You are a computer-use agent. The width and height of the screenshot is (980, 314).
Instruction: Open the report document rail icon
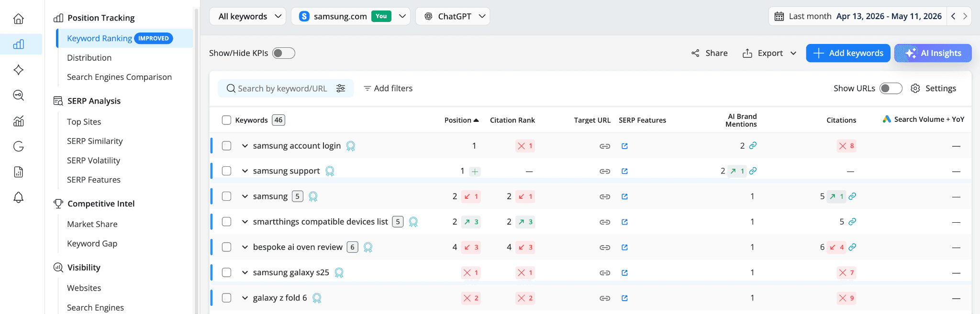coord(19,172)
